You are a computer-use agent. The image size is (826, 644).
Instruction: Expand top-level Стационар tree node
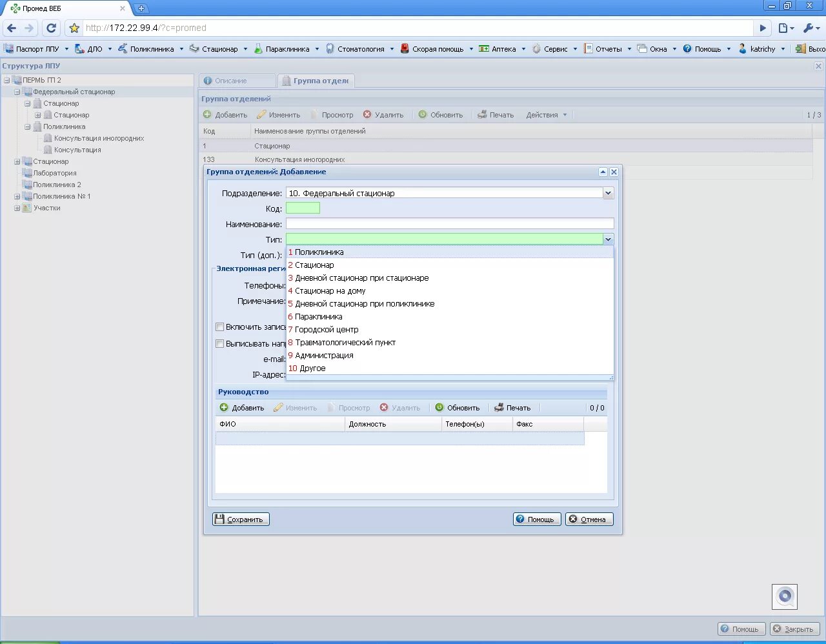tap(17, 161)
